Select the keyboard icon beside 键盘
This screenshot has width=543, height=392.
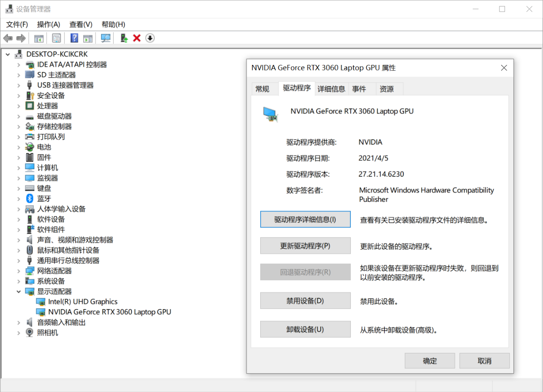click(x=29, y=188)
